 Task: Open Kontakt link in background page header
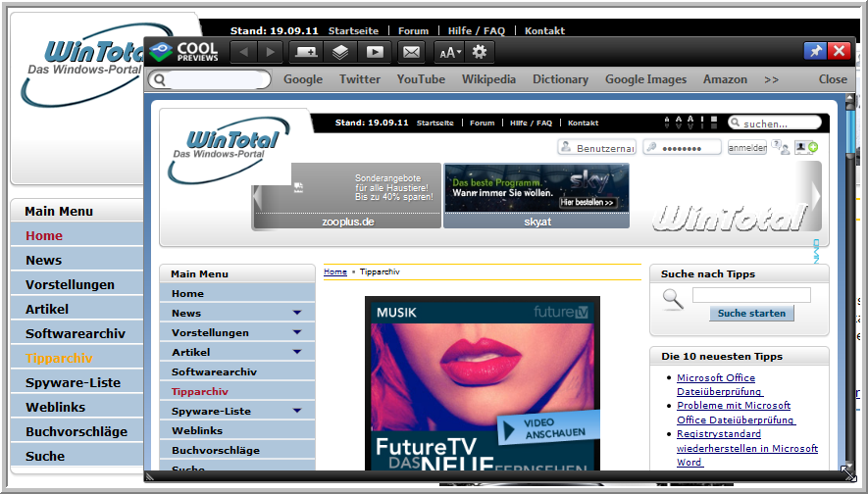coord(544,31)
